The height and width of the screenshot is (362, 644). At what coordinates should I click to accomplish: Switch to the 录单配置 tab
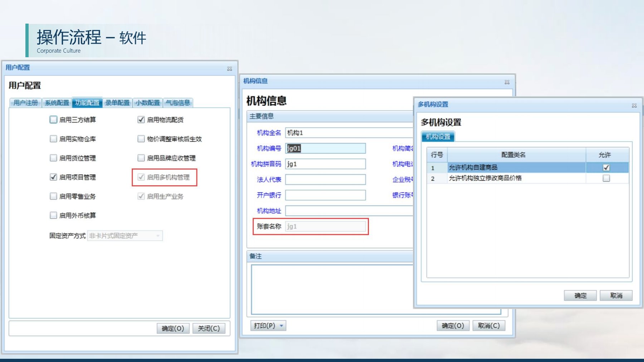tap(118, 103)
